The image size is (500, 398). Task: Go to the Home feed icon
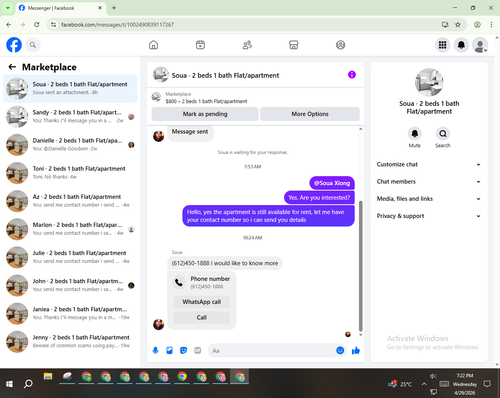(x=153, y=45)
